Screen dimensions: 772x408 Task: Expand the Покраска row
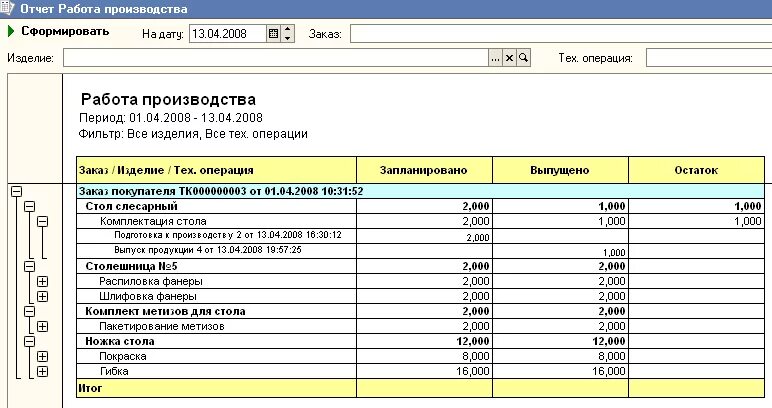(43, 356)
